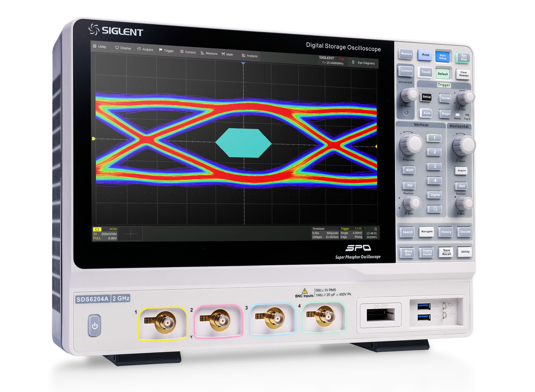Viewport: 535px width, 392px height.
Task: Select Single trigger mode button
Action: (446, 114)
